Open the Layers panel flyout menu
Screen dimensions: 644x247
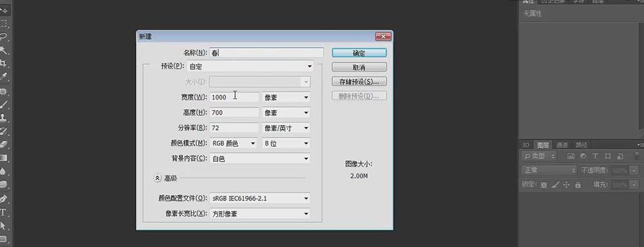(640, 145)
